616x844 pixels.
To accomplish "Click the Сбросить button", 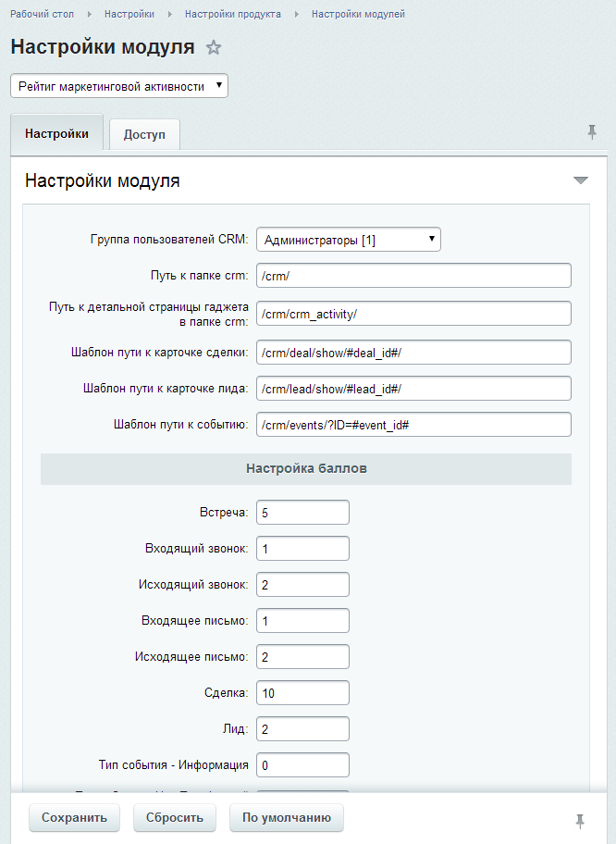I will [175, 817].
